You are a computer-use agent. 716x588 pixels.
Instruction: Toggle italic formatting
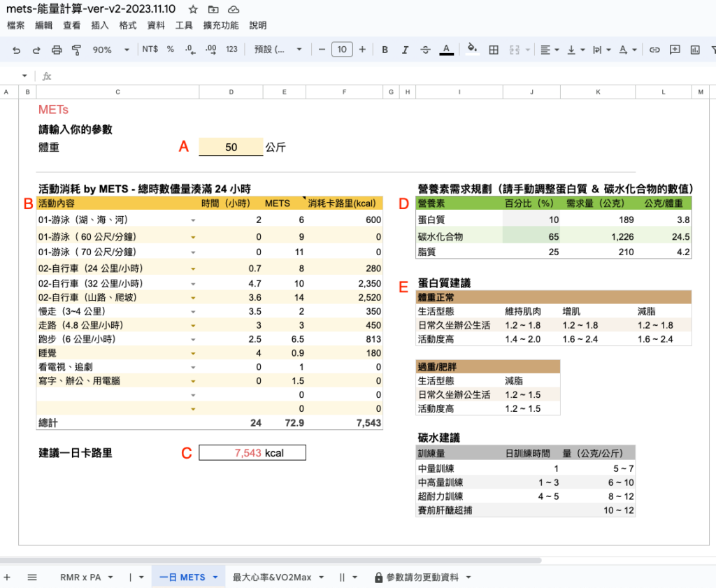405,50
